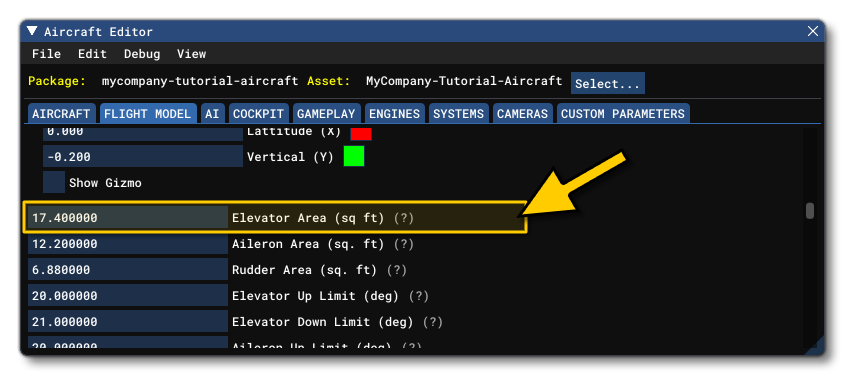Click the Elevator Down Limit (deg) label
Screen dimensions: 845x376
click(x=322, y=322)
